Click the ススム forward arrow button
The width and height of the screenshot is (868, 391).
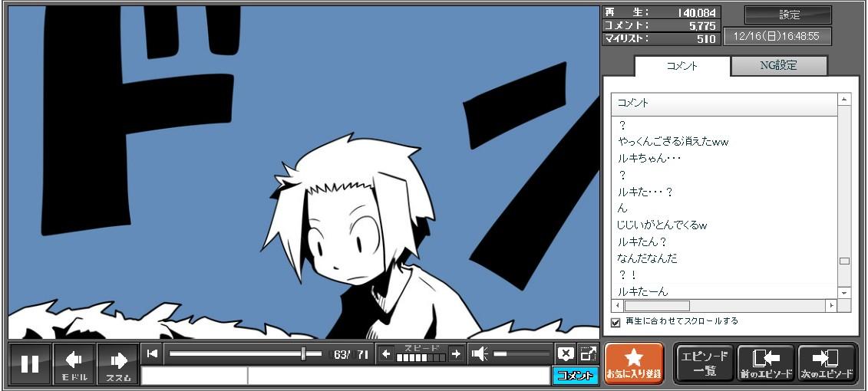coord(118,363)
